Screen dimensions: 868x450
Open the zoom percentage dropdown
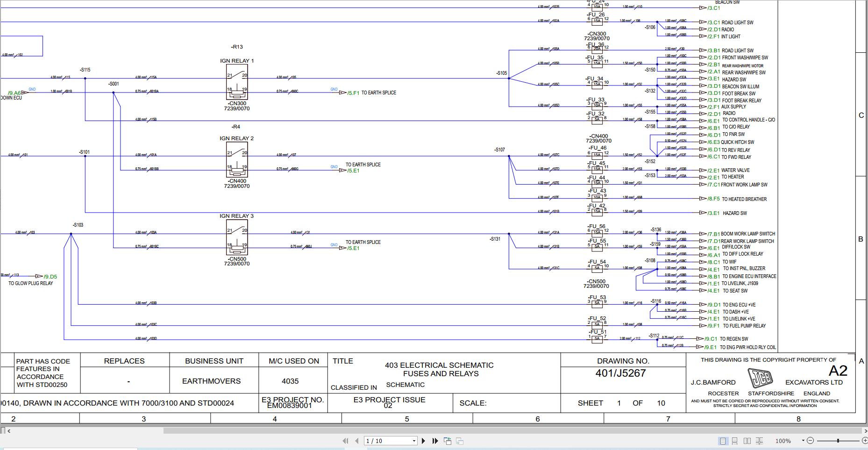coord(802,440)
